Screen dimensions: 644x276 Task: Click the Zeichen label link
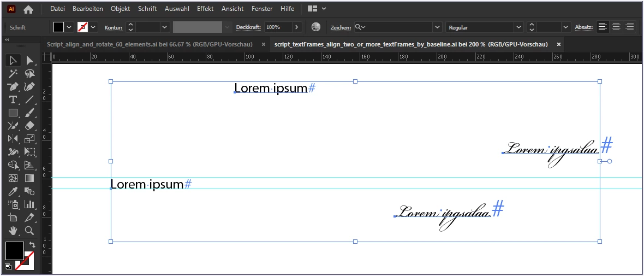pyautogui.click(x=341, y=27)
